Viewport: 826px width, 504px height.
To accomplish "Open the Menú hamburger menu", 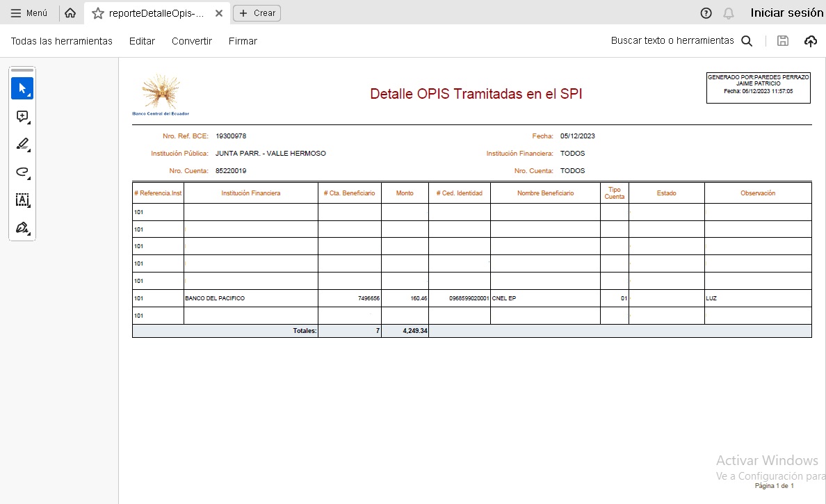I will tap(29, 13).
